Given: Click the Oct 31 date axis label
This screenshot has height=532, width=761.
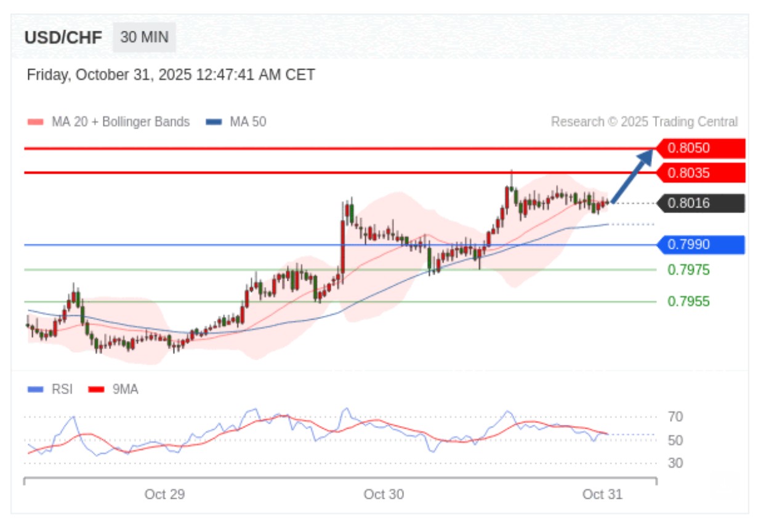Looking at the screenshot, I should pos(602,494).
